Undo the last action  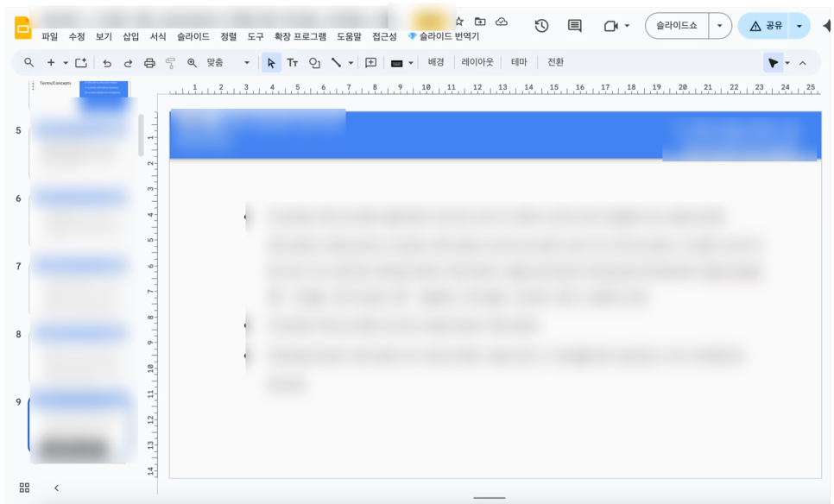point(107,63)
